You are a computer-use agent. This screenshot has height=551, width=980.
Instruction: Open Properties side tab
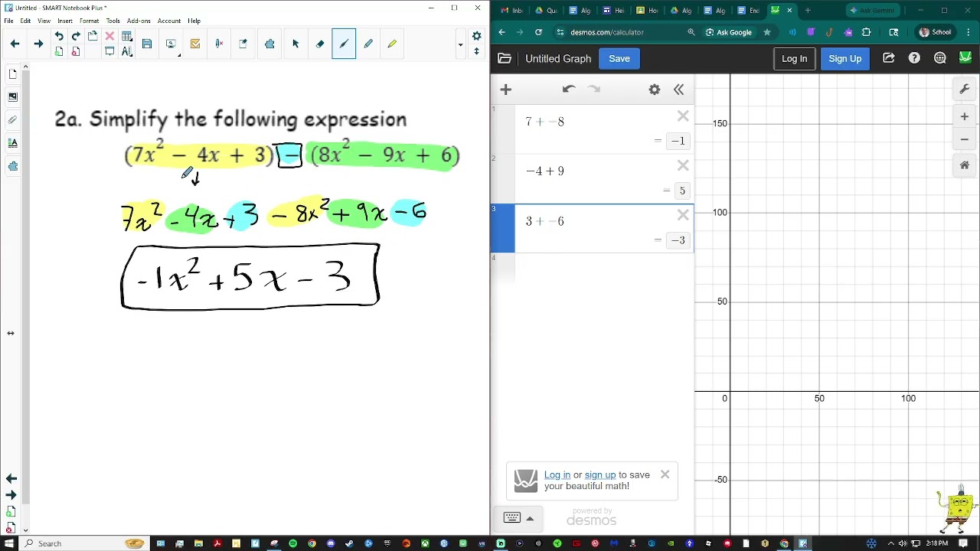[x=12, y=143]
